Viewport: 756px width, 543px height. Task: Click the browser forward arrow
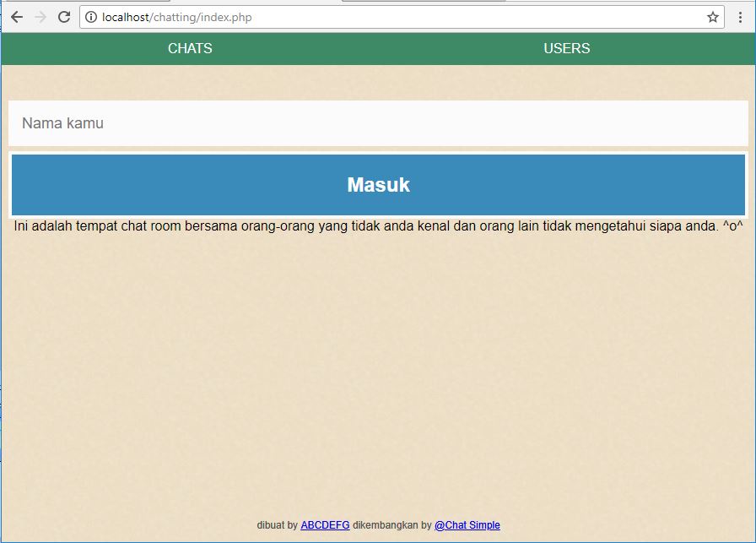tap(40, 17)
